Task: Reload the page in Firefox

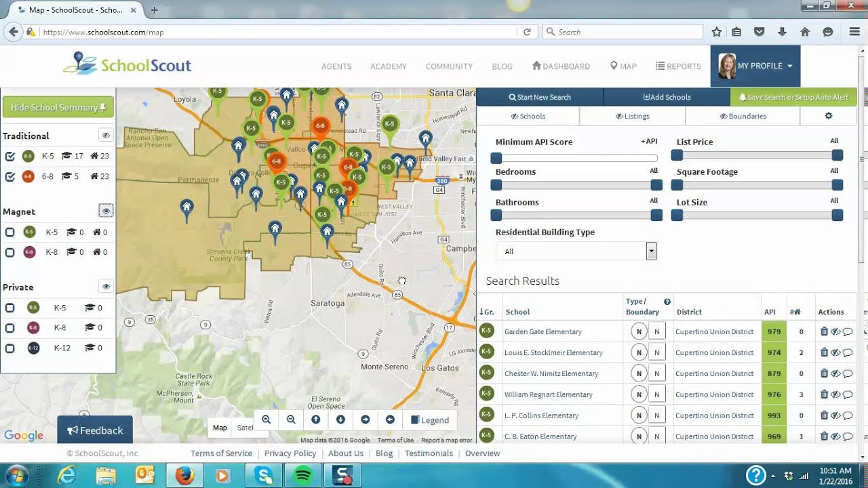Action: click(526, 32)
